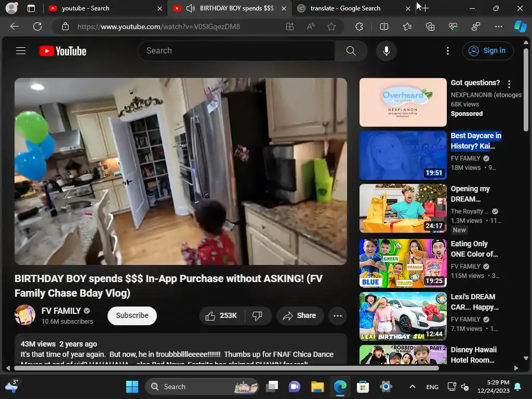Open the Windows Start menu

(x=132, y=387)
